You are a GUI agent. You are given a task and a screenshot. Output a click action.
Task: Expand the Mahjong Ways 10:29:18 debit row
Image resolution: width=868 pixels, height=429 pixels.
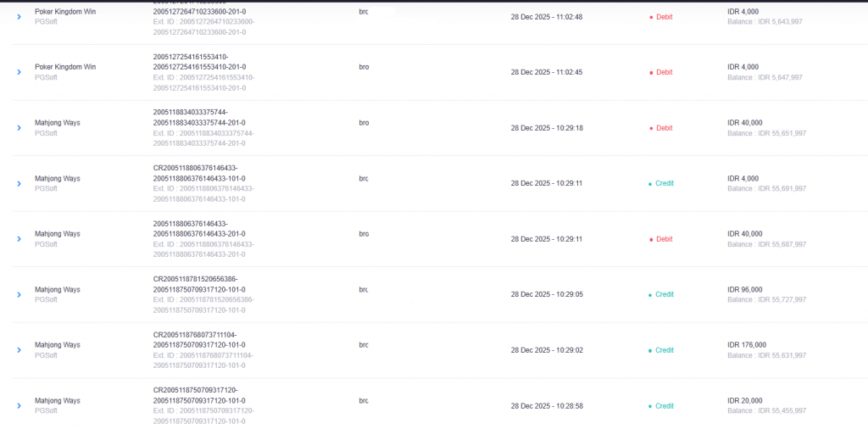(19, 128)
